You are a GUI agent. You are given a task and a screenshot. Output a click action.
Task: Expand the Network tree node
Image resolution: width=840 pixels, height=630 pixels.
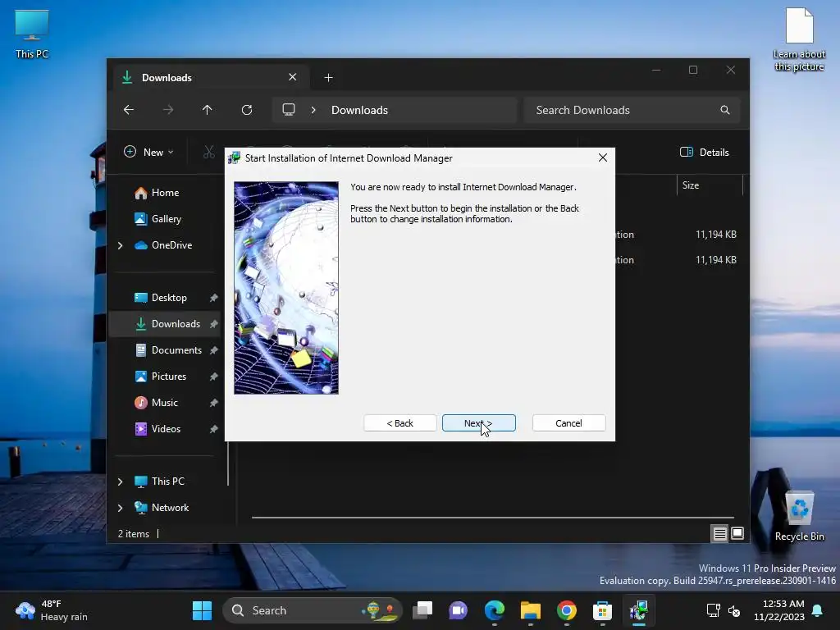click(x=120, y=508)
